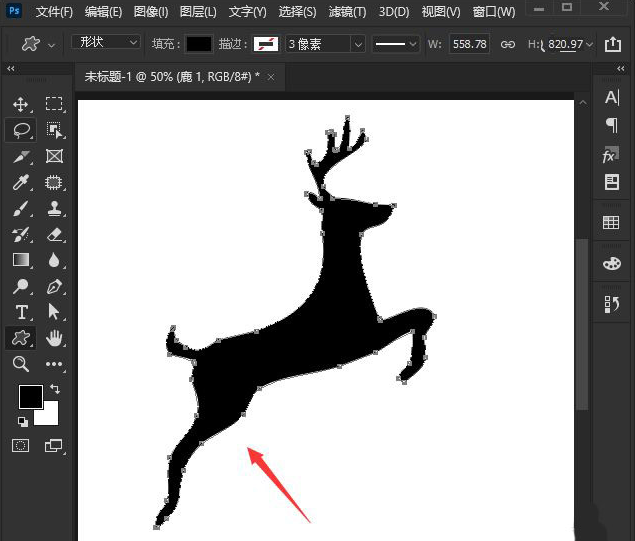Screen dimensions: 635x541
Task: Open the Swatches grid panel icon
Action: [x=611, y=222]
